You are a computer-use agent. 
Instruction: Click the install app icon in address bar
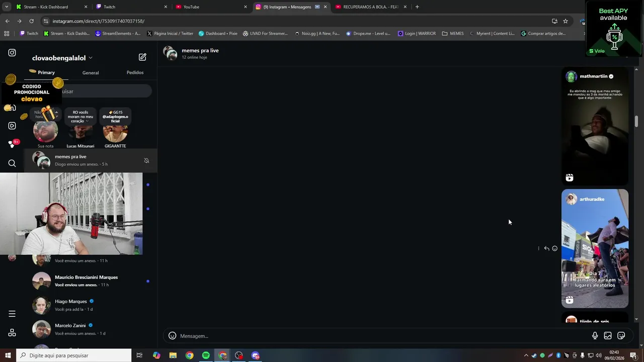tap(554, 21)
